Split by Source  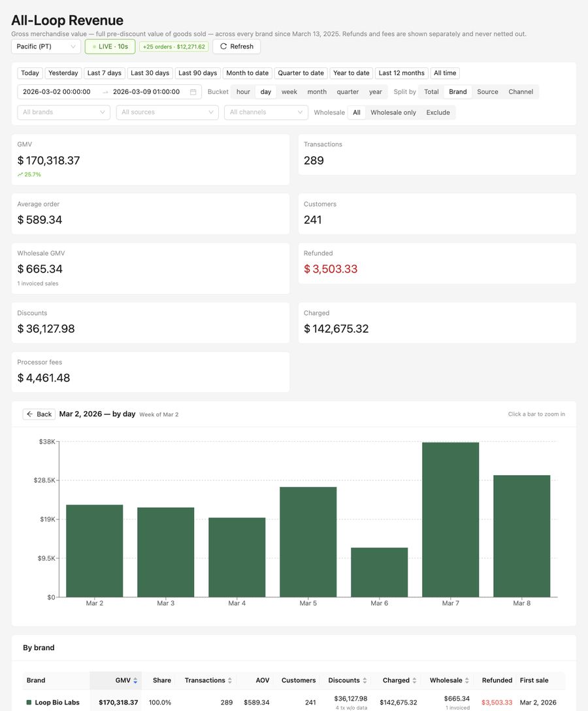pyautogui.click(x=487, y=91)
